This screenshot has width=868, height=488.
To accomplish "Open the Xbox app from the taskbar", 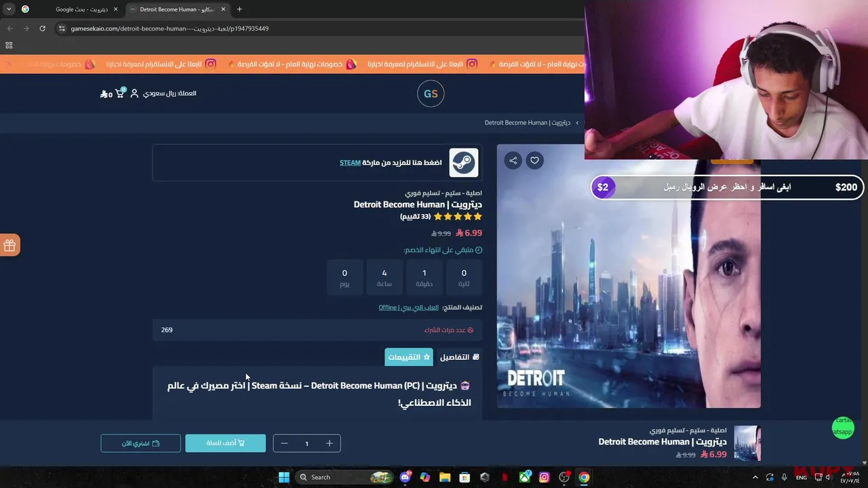I will (x=524, y=477).
